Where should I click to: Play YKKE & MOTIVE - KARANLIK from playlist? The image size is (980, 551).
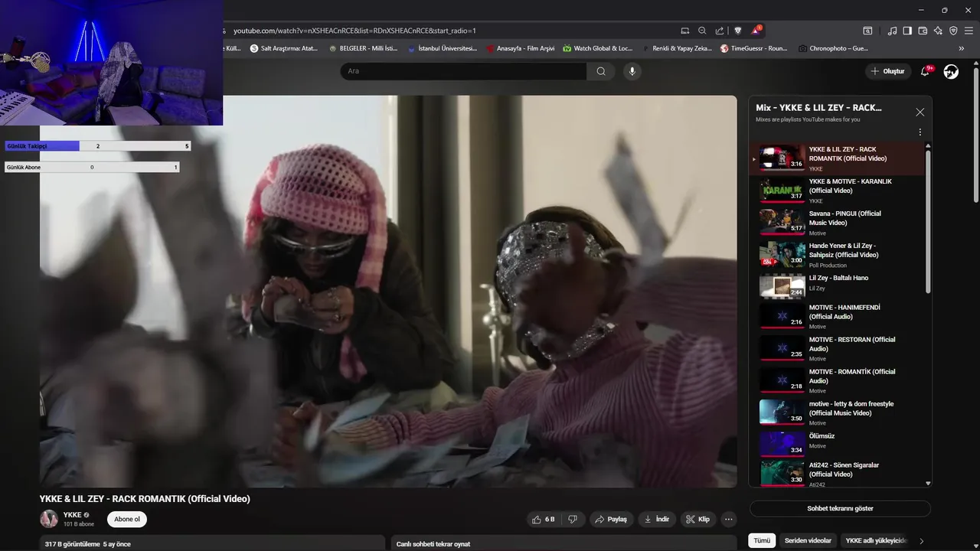point(837,191)
